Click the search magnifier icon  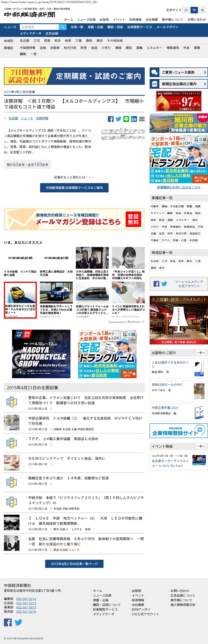(63, 27)
